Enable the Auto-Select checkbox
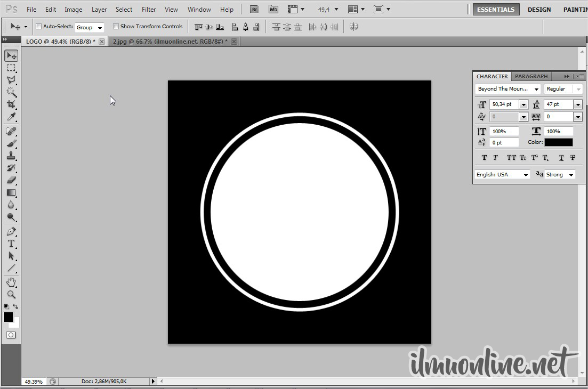The width and height of the screenshot is (588, 389). click(38, 27)
